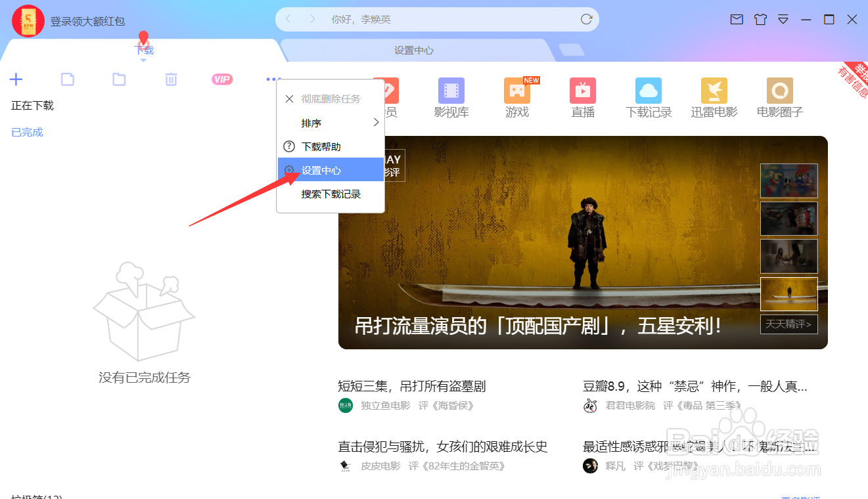Select the fourth yellow banner thumbnail
This screenshot has width=868, height=499.
click(789, 294)
